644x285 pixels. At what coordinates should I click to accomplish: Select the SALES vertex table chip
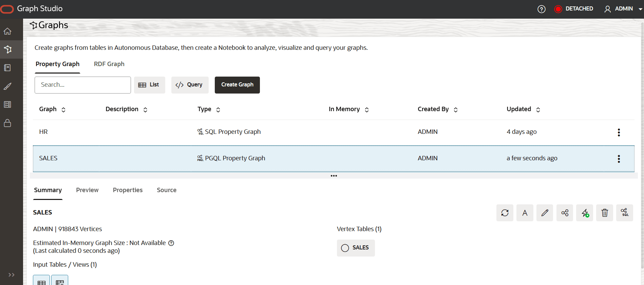click(356, 248)
